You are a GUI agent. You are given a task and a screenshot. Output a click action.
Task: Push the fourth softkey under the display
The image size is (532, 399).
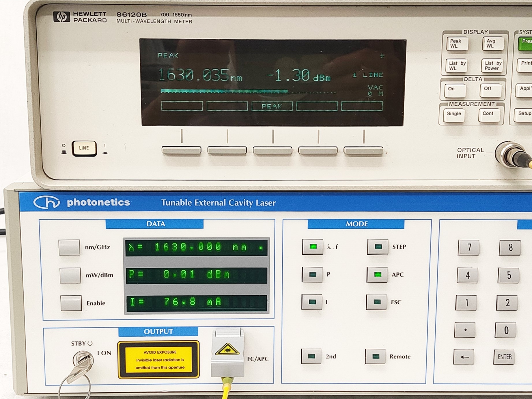(318, 150)
